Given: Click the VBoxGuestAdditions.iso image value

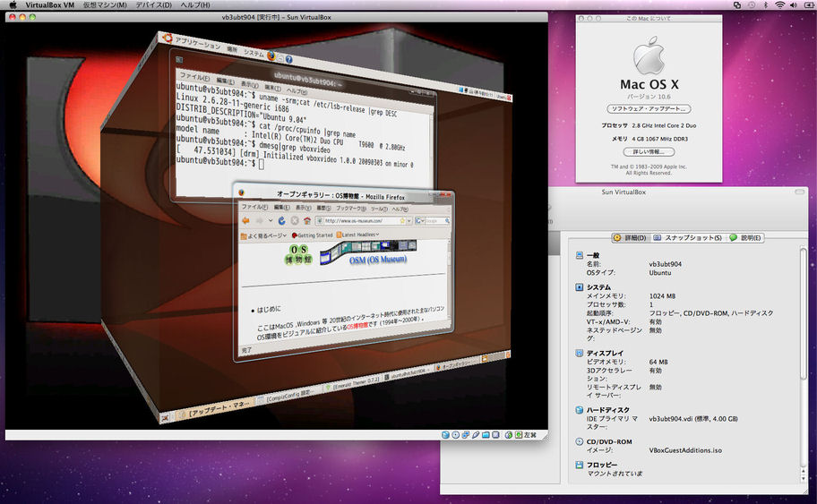Looking at the screenshot, I should pyautogui.click(x=685, y=450).
